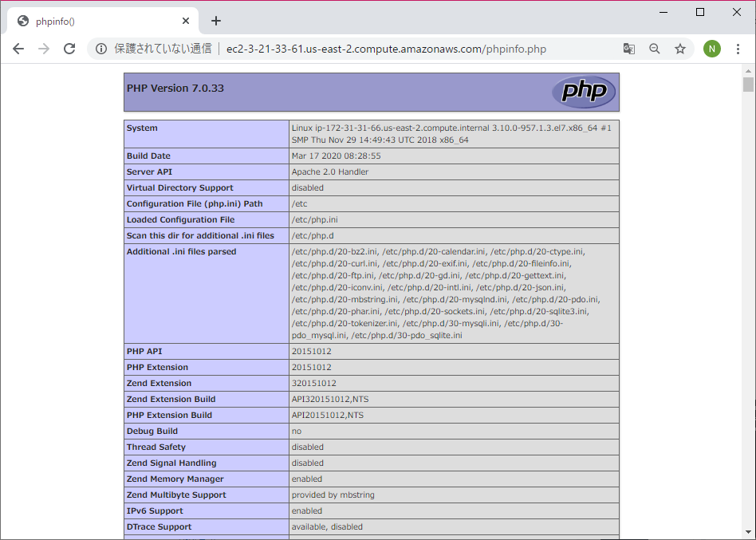Click the API20151012,NTS value
The image size is (756, 540).
pyautogui.click(x=328, y=415)
